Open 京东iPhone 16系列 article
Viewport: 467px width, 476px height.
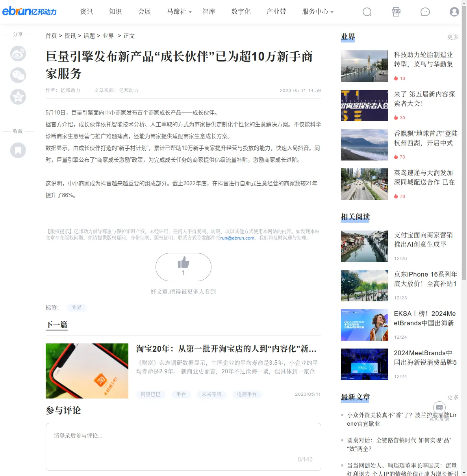(426, 279)
